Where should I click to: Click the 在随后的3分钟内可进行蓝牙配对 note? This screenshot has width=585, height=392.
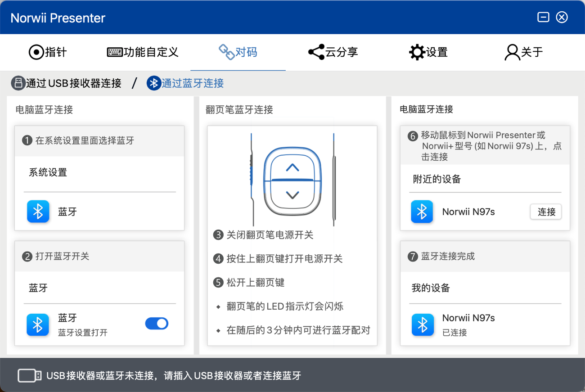(x=298, y=330)
